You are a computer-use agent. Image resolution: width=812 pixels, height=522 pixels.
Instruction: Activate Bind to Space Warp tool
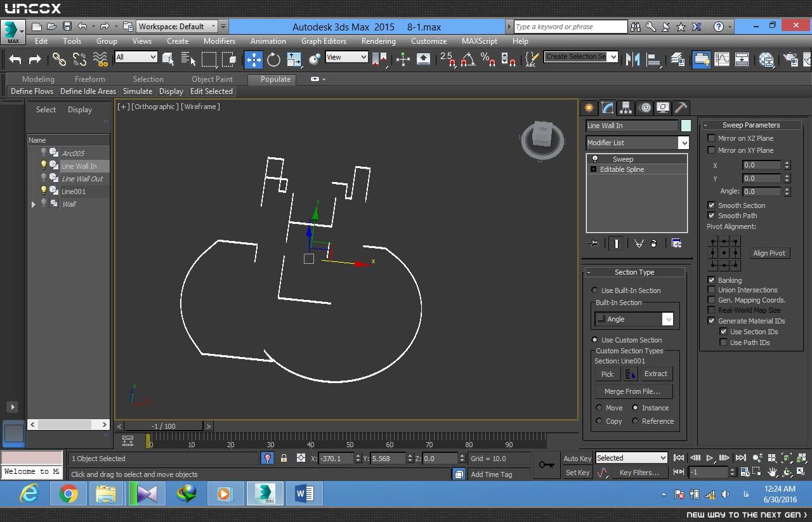(x=100, y=59)
